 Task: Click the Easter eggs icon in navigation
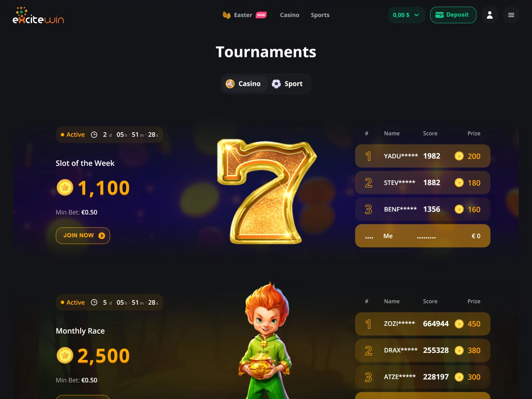(227, 15)
